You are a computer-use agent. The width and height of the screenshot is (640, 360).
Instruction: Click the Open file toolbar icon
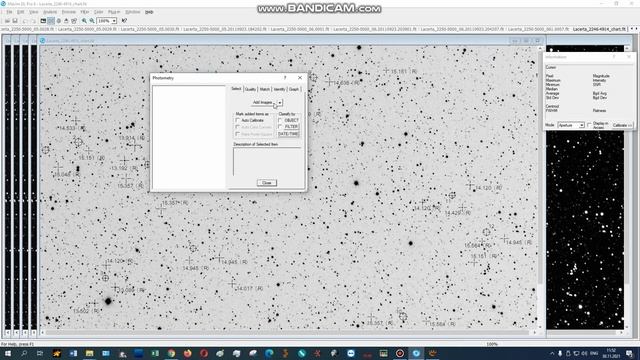click(x=7, y=21)
